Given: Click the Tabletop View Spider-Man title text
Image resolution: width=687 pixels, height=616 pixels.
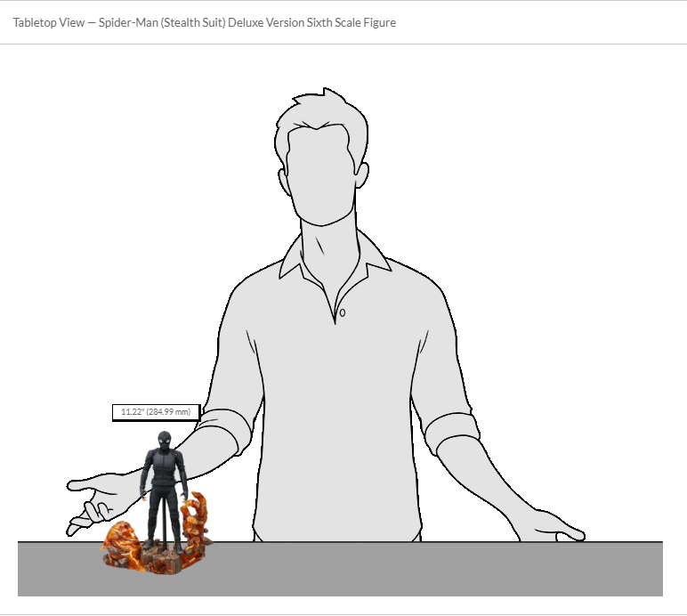Looking at the screenshot, I should [x=204, y=23].
